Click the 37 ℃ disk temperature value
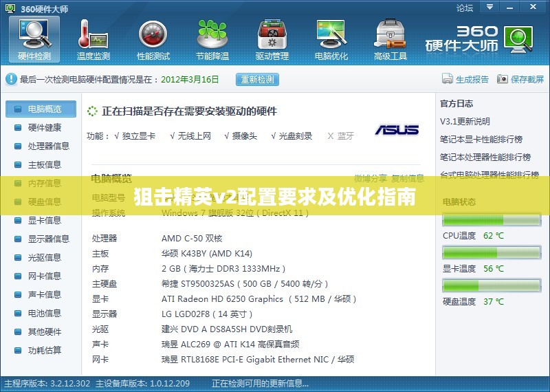The image size is (550, 392). click(494, 301)
